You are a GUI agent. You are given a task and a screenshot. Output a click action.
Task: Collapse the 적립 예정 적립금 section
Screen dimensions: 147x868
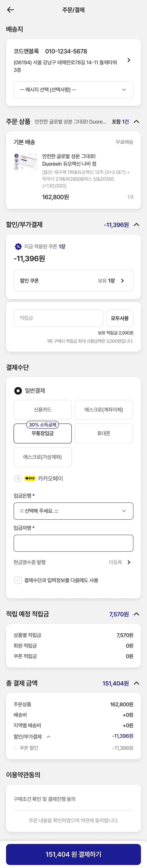[136, 614]
